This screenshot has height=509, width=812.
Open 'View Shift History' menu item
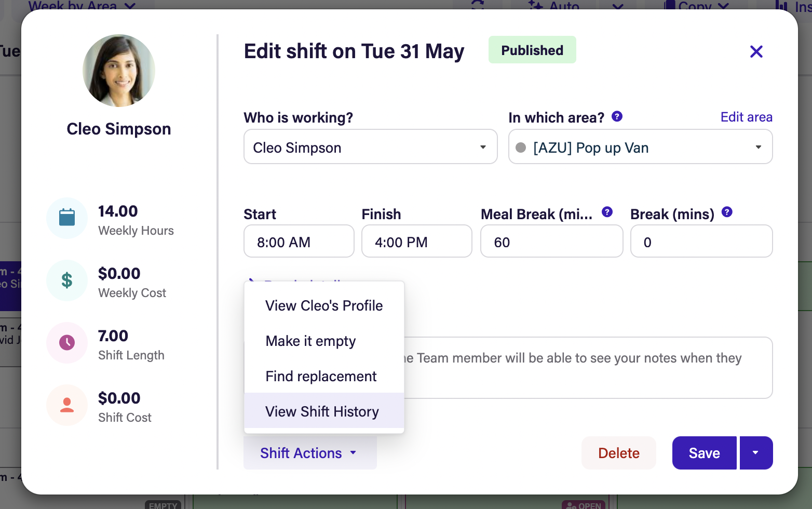(322, 411)
